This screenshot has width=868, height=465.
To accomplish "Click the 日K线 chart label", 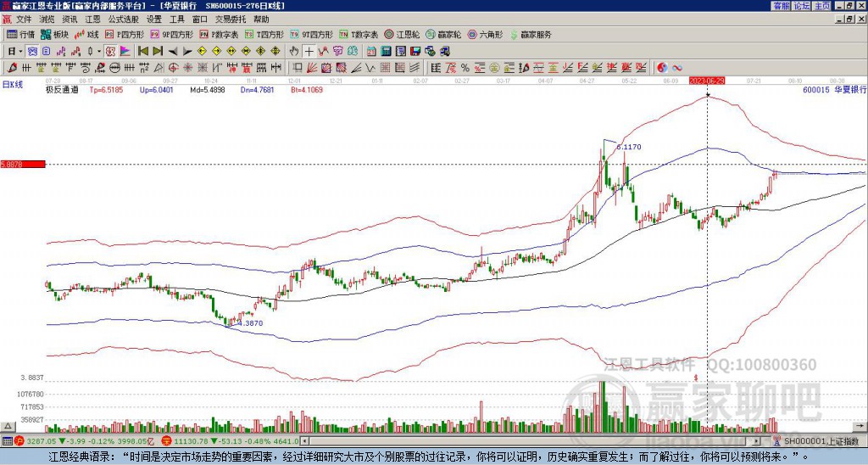I will click(13, 85).
